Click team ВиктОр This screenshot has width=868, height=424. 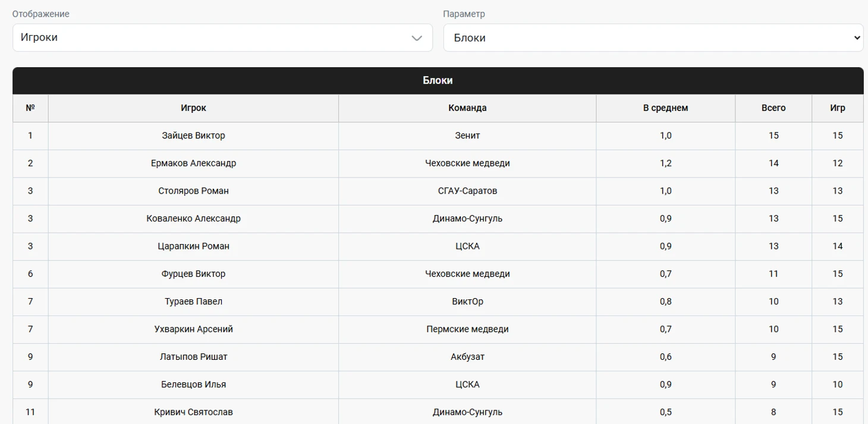(x=467, y=302)
